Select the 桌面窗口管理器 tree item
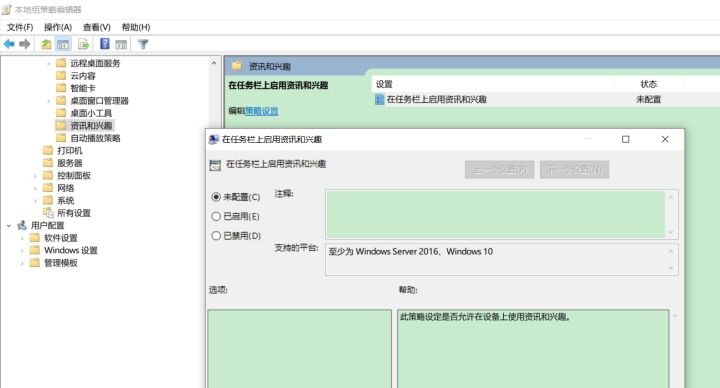This screenshot has height=388, width=720. point(99,101)
